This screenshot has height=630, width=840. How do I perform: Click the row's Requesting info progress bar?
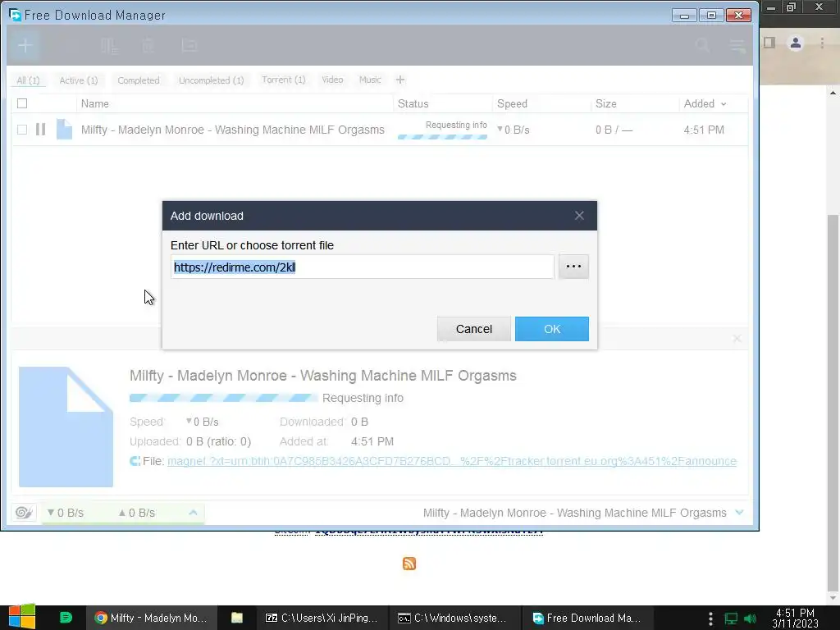442,137
